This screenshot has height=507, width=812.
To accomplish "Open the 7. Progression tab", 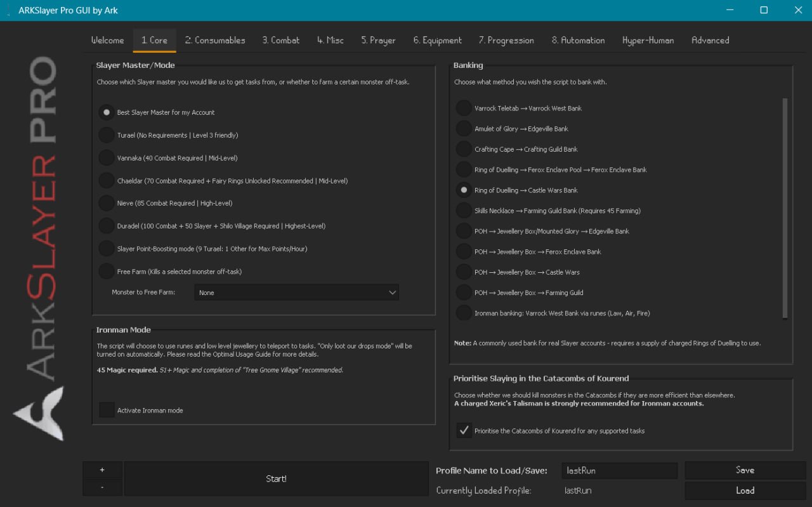I will pyautogui.click(x=506, y=40).
